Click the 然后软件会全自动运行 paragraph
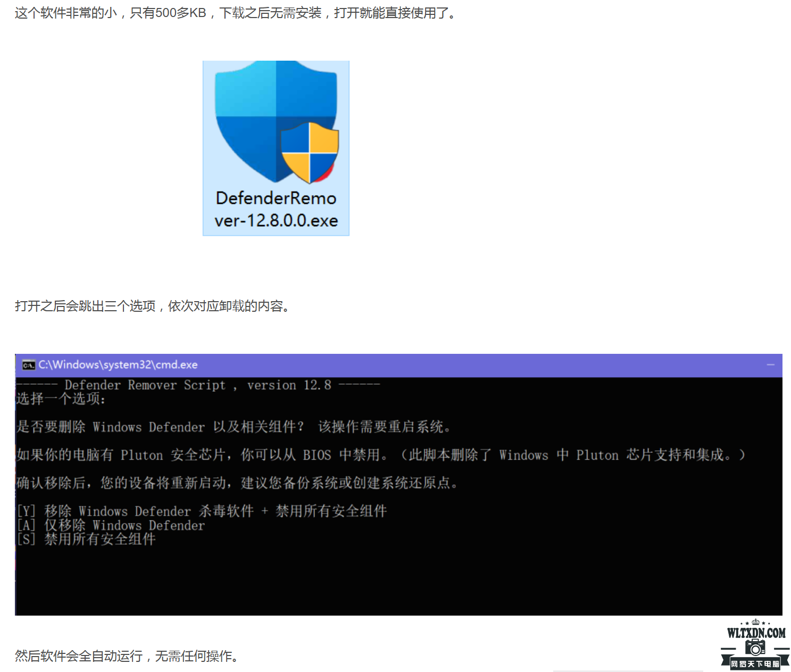 pyautogui.click(x=126, y=656)
